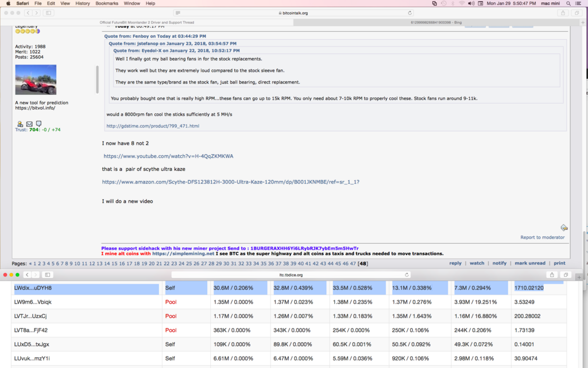Add a new tab in the tbdice window
The width and height of the screenshot is (588, 368).
click(579, 277)
